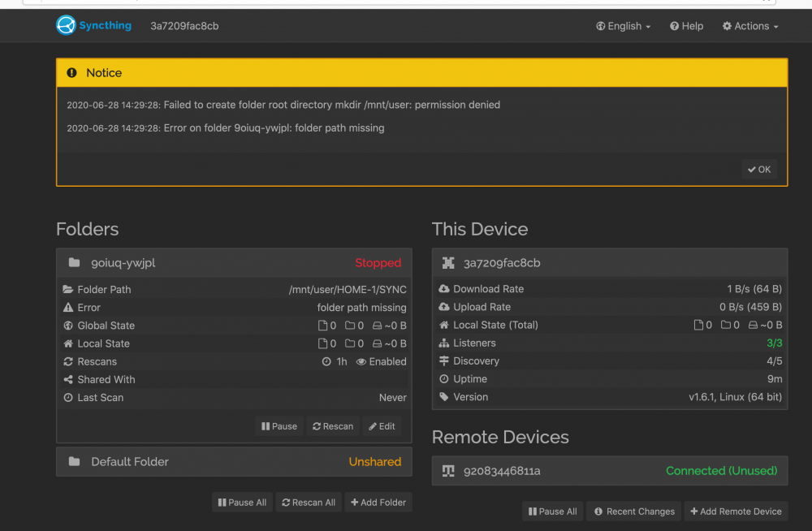Click the Discovery signpost icon
This screenshot has height=531, width=812.
pos(444,360)
